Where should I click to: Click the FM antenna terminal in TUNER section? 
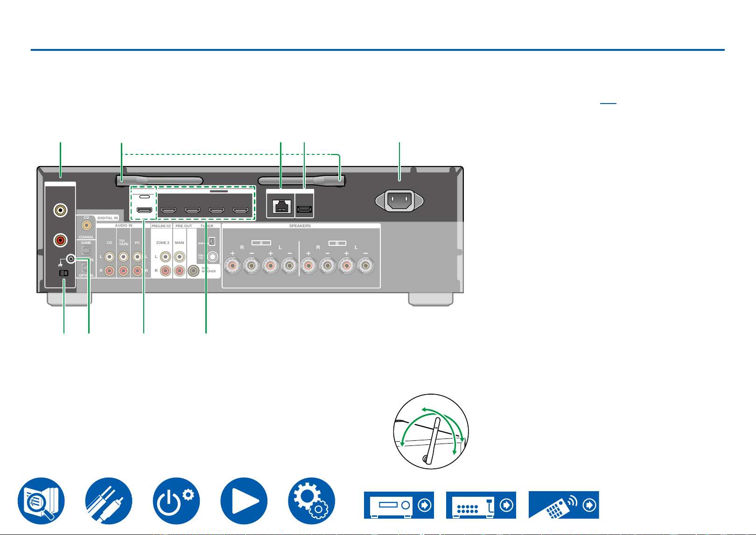213,256
